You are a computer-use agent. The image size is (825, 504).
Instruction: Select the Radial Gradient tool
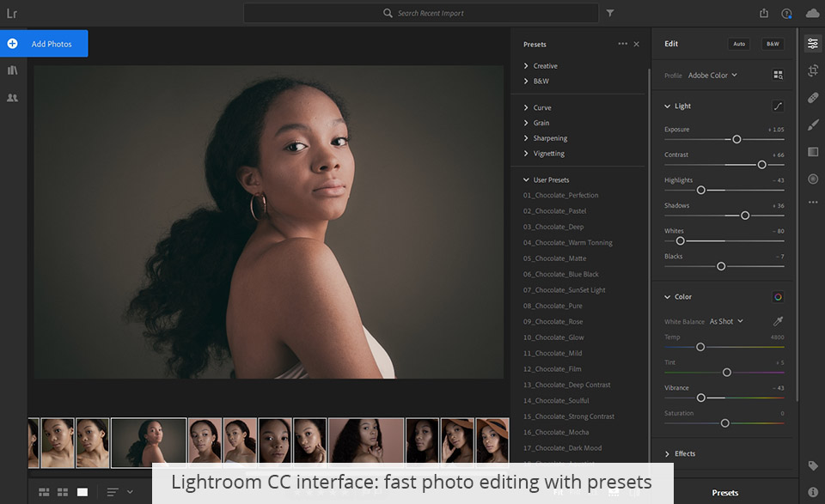pos(813,179)
